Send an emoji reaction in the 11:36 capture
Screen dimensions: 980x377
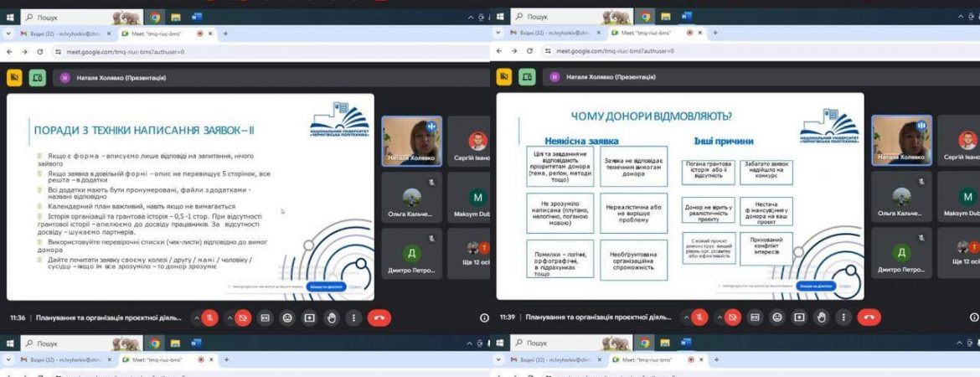(x=287, y=318)
